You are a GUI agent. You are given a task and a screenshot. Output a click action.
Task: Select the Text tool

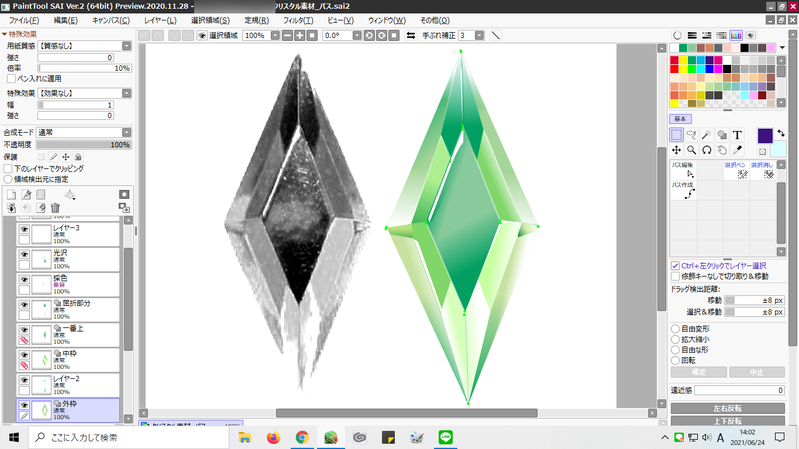737,135
